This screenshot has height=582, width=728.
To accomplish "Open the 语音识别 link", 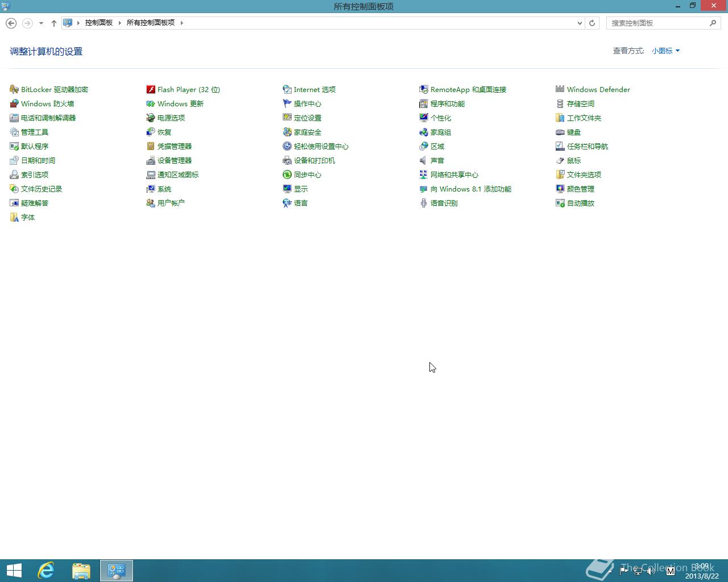I will (444, 203).
